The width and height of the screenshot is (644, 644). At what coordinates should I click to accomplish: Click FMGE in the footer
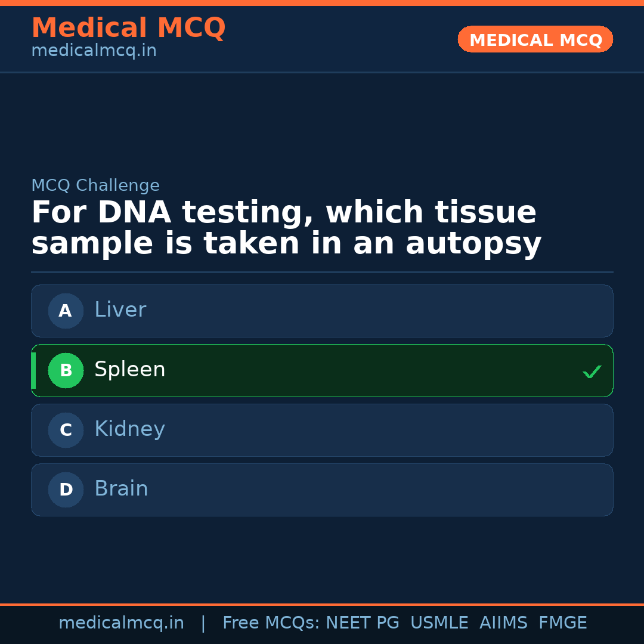(x=562, y=623)
